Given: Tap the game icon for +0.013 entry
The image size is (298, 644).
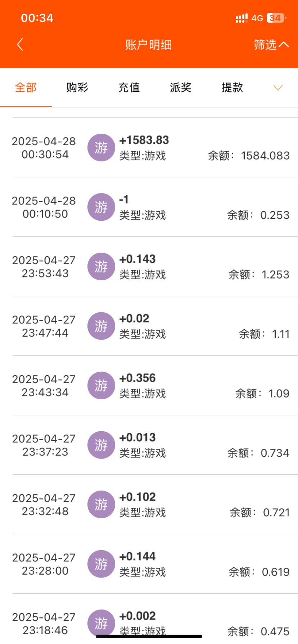Looking at the screenshot, I should (x=101, y=445).
